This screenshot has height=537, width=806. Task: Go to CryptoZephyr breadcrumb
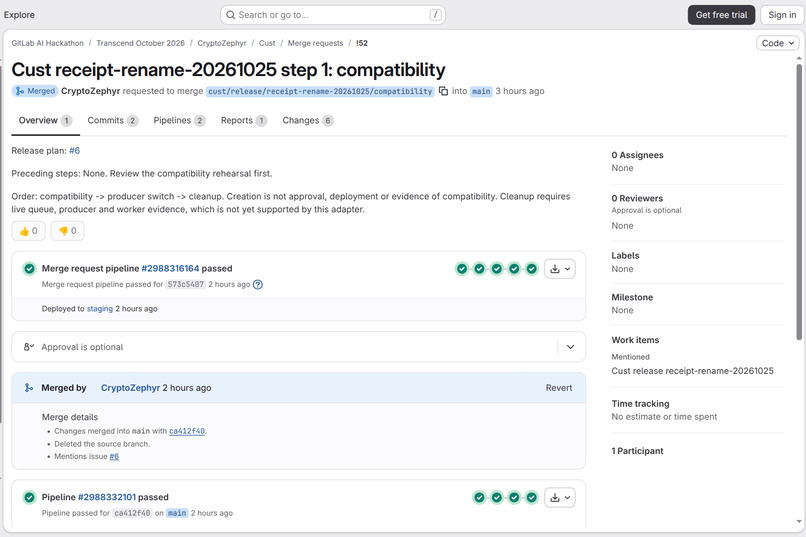pyautogui.click(x=222, y=43)
